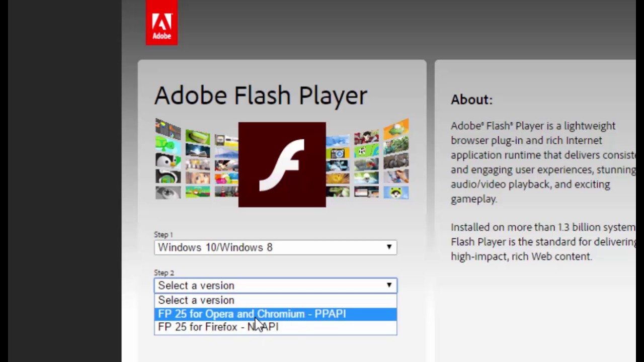The height and width of the screenshot is (362, 644).
Task: Select FP 25 for Firefox - NPAPI
Action: click(x=275, y=327)
